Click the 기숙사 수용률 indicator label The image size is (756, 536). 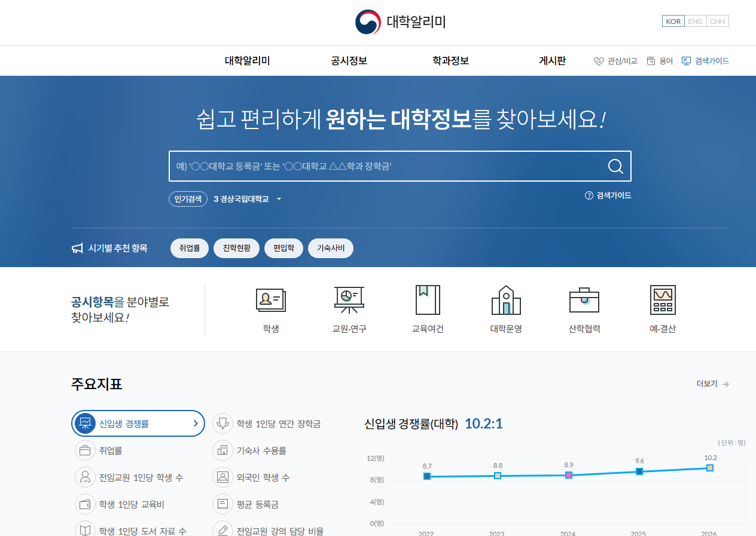click(x=261, y=451)
